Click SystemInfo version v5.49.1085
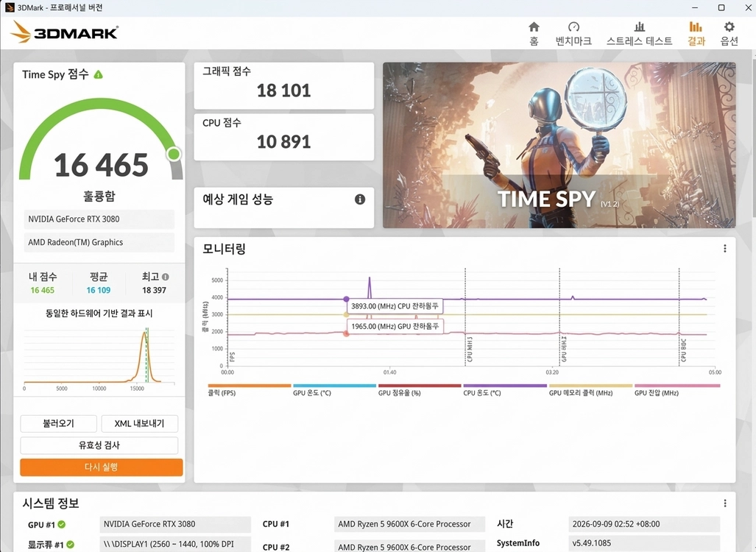 [x=644, y=543]
